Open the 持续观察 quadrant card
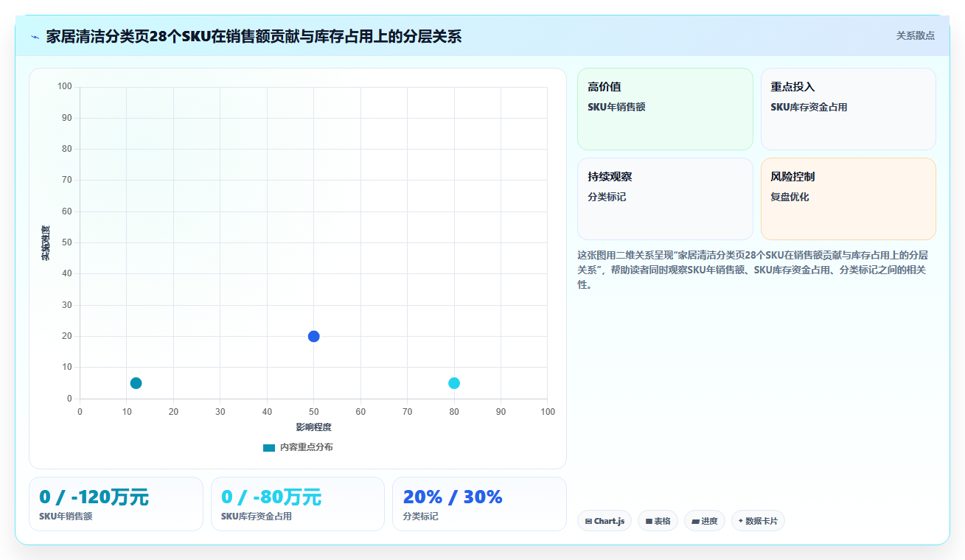The width and height of the screenshot is (965, 560). 665,199
